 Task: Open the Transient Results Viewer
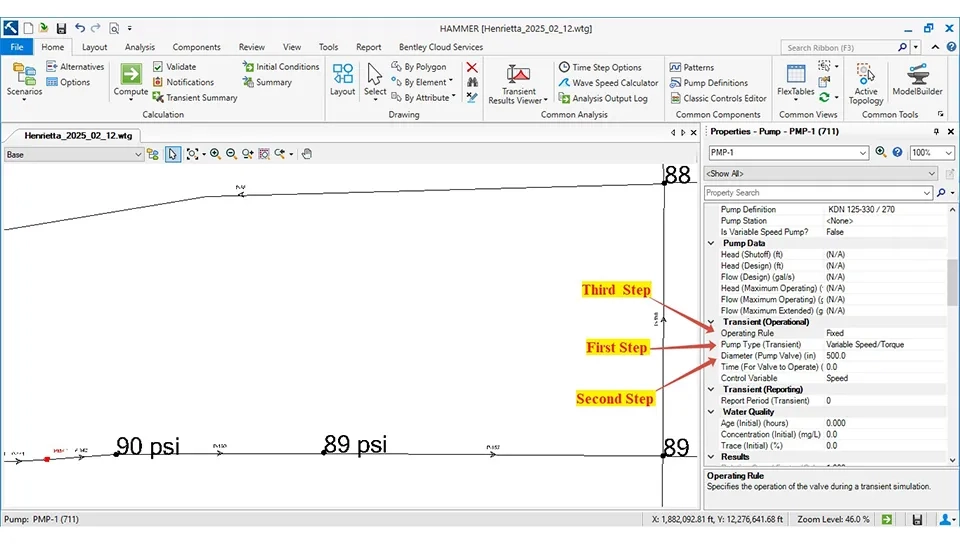[x=518, y=82]
